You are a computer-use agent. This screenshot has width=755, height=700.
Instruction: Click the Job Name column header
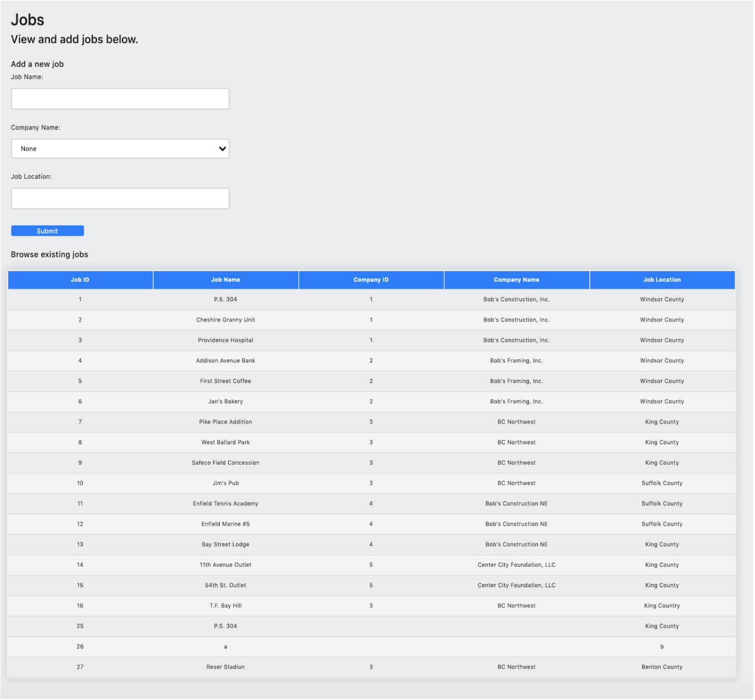point(225,280)
